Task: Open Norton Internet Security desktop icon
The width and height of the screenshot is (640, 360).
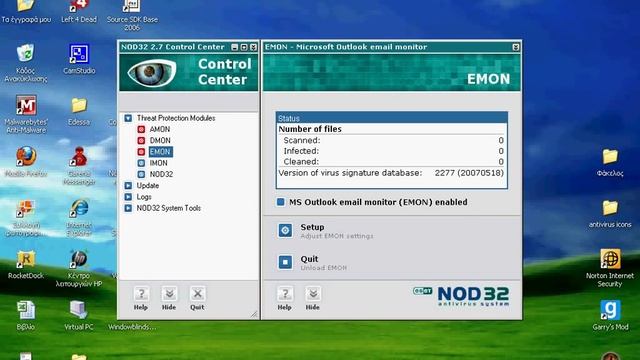Action: point(610,268)
